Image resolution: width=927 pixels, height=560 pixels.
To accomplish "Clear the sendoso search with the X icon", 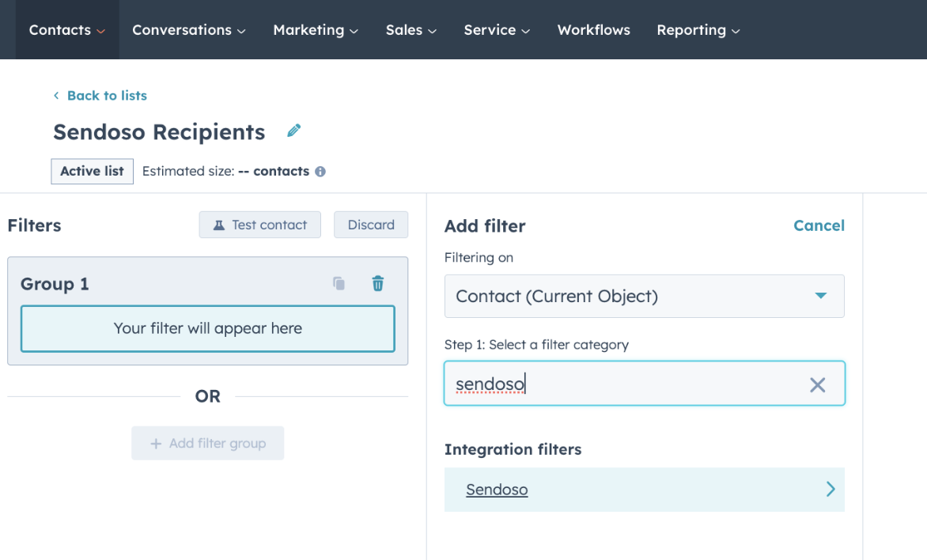I will [817, 384].
